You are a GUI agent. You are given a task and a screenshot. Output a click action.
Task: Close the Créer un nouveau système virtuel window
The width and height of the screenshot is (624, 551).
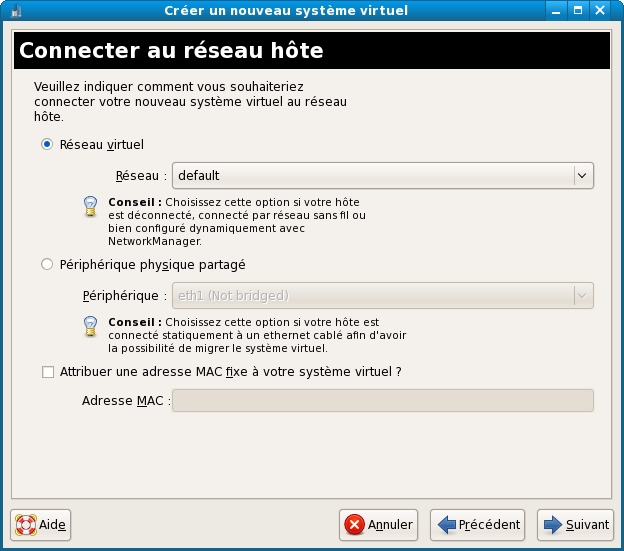[x=600, y=11]
